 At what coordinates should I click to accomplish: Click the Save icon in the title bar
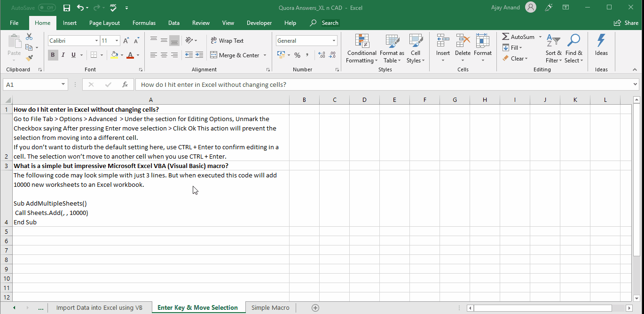(67, 8)
